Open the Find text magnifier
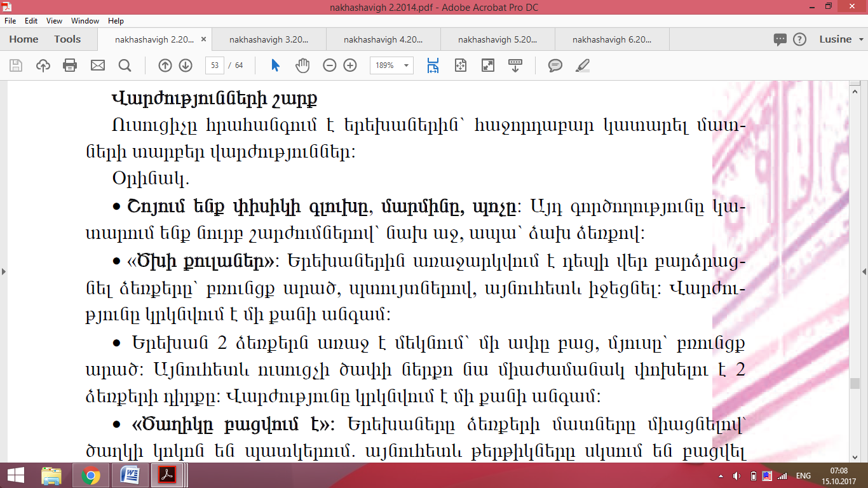The height and width of the screenshot is (488, 868). coord(125,65)
